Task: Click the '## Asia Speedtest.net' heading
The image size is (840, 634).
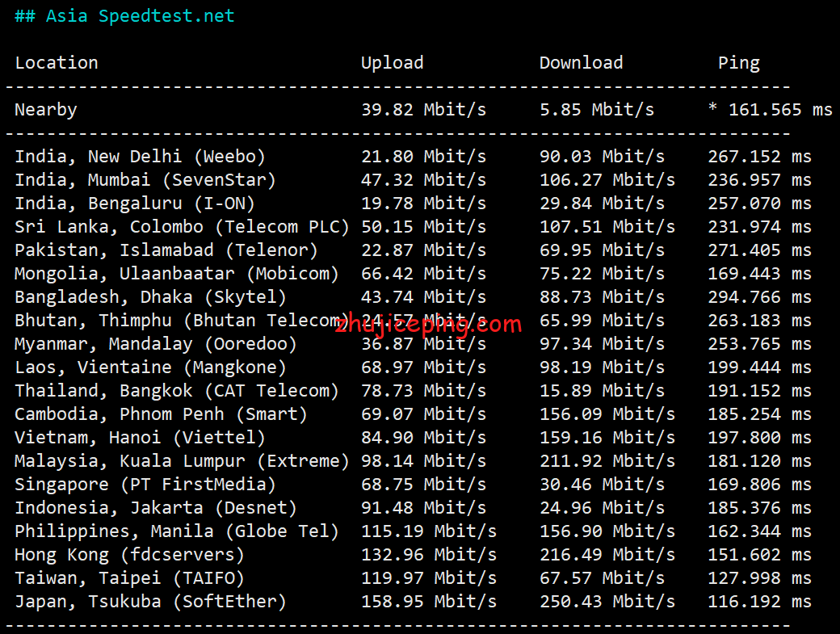Action: 124,16
